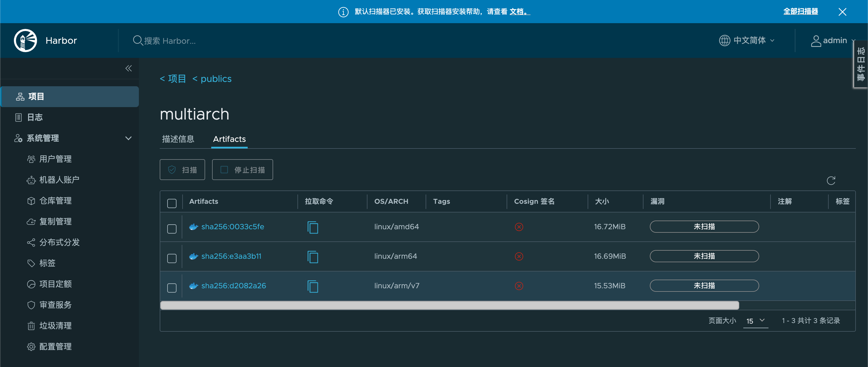Collapse the sidebar with double-chevron icon

(128, 68)
